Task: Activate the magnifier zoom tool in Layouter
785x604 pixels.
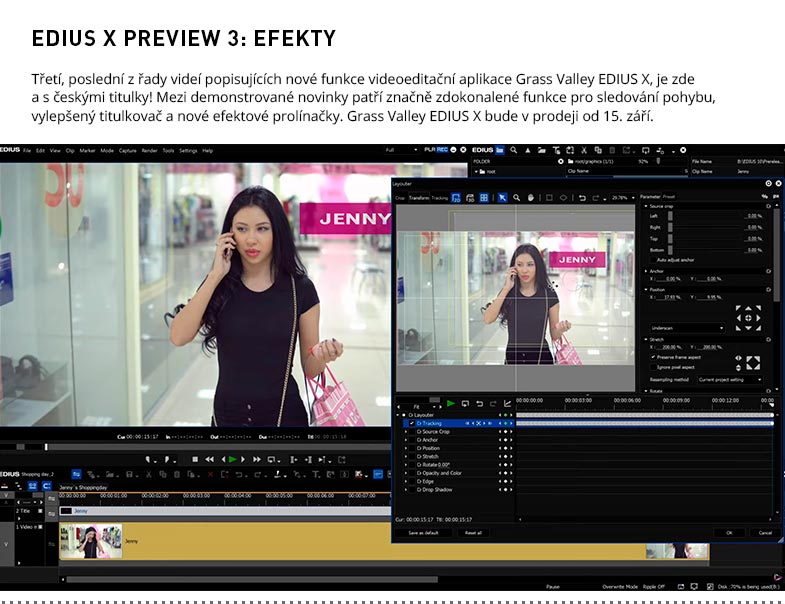Action: click(x=516, y=198)
